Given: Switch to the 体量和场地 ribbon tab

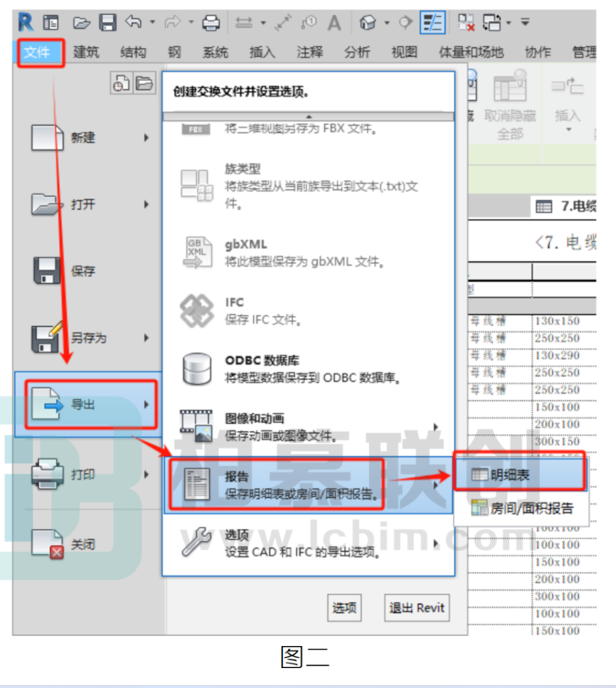Looking at the screenshot, I should (x=471, y=53).
